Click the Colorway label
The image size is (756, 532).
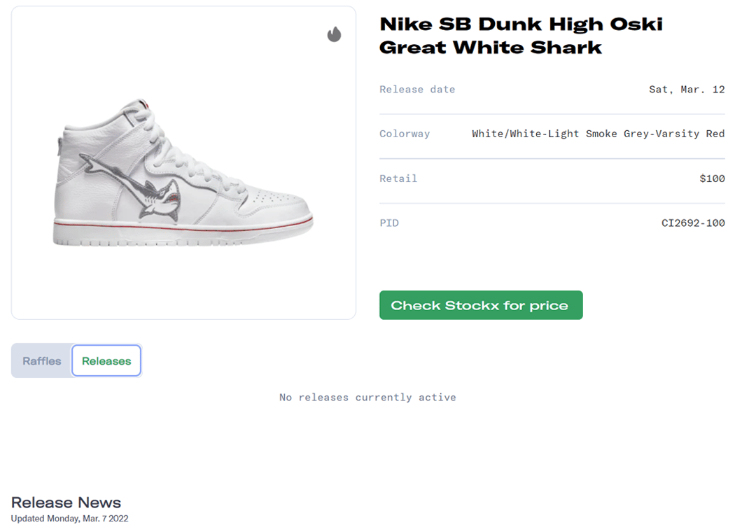405,134
